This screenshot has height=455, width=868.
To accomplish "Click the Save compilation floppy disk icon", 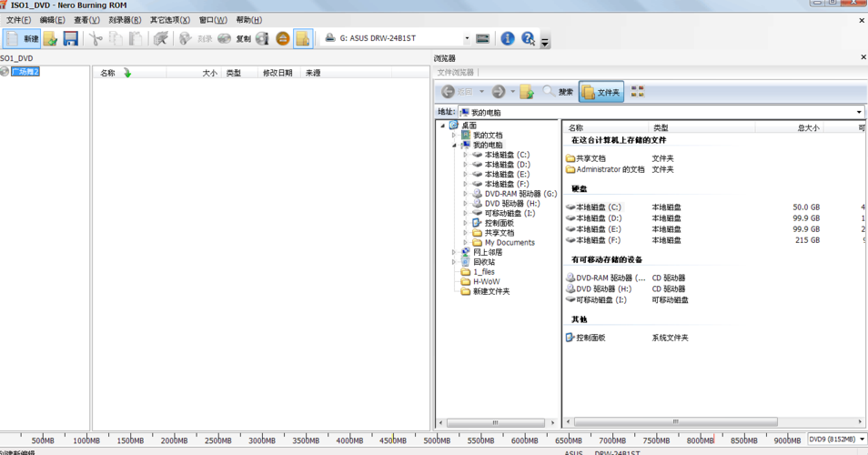I will click(x=70, y=38).
